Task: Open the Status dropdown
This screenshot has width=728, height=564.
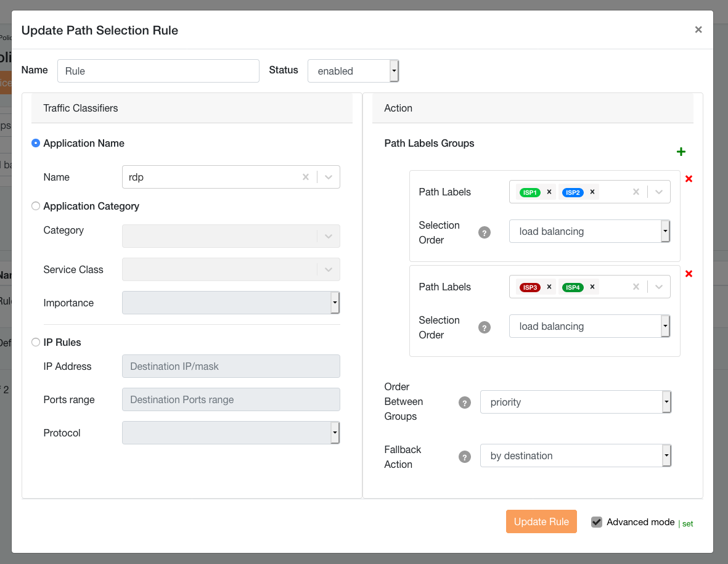Action: click(353, 71)
